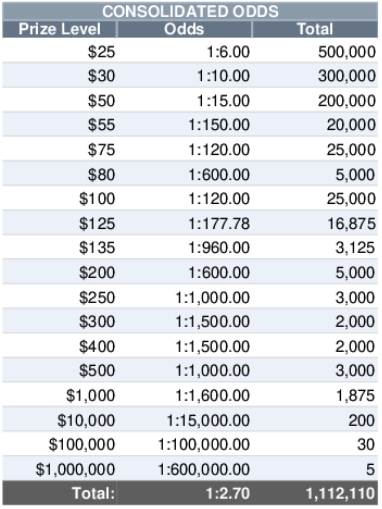The width and height of the screenshot is (382, 509).
Task: Click the 16,875 total cell
Action: pyautogui.click(x=315, y=223)
